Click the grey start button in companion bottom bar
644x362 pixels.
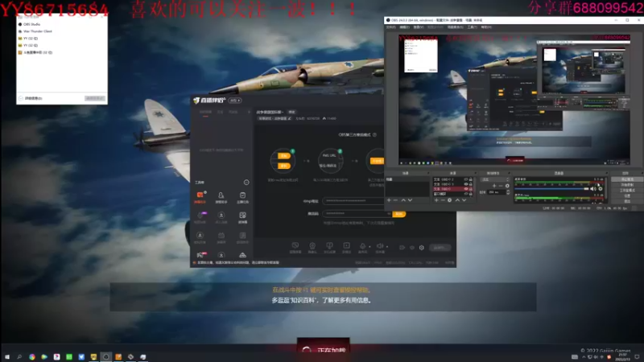tap(440, 248)
